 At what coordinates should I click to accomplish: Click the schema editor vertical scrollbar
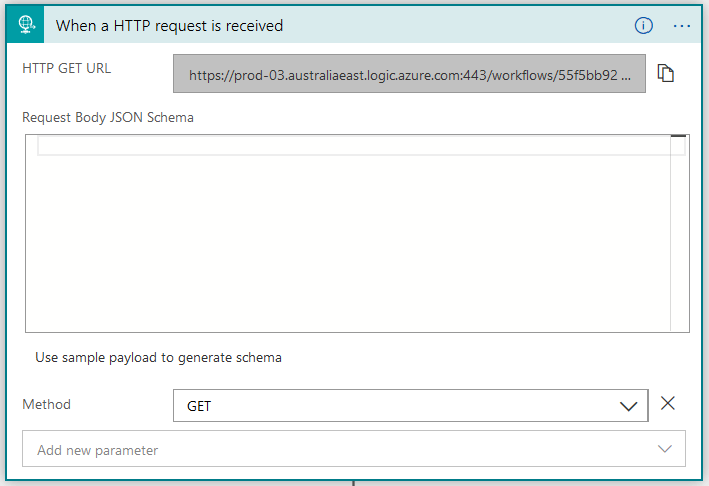click(x=679, y=240)
